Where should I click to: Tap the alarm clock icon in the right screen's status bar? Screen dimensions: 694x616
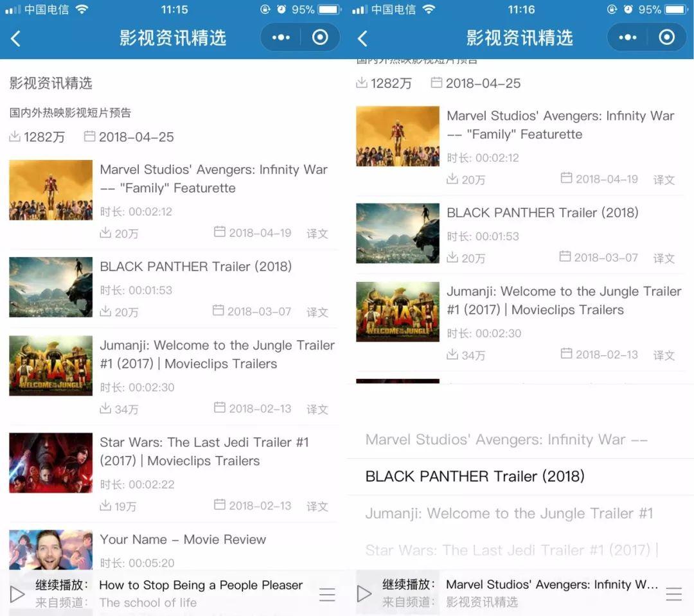coord(628,9)
